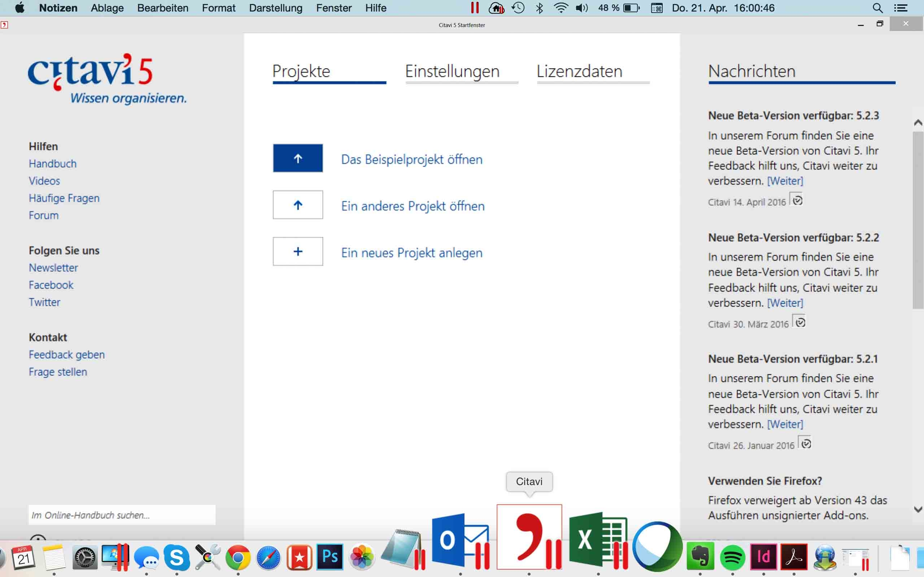Open Häufige Fragen link
The width and height of the screenshot is (924, 577).
click(x=64, y=198)
